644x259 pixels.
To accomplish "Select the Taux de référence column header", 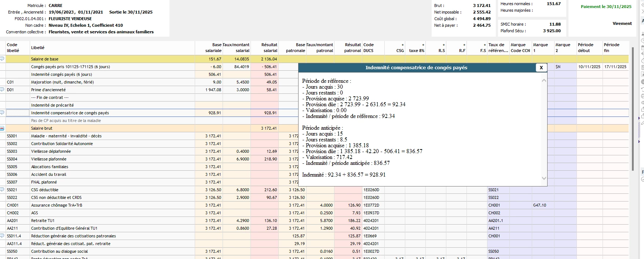I will [498, 48].
